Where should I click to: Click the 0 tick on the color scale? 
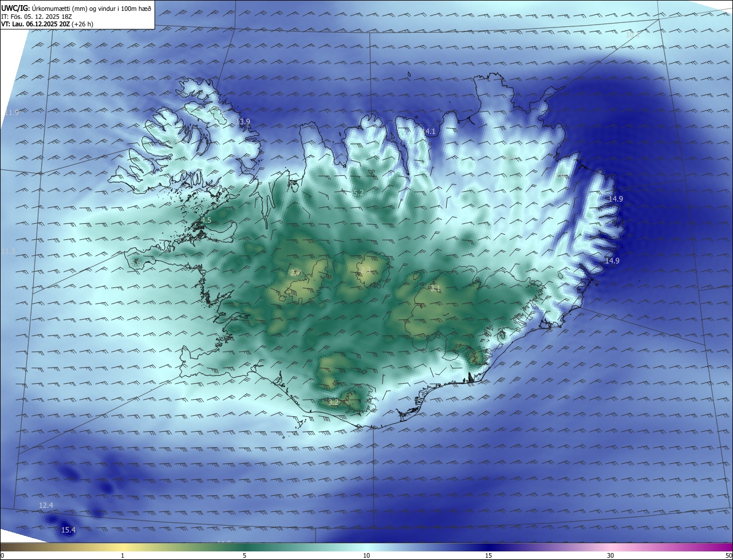click(x=2, y=555)
